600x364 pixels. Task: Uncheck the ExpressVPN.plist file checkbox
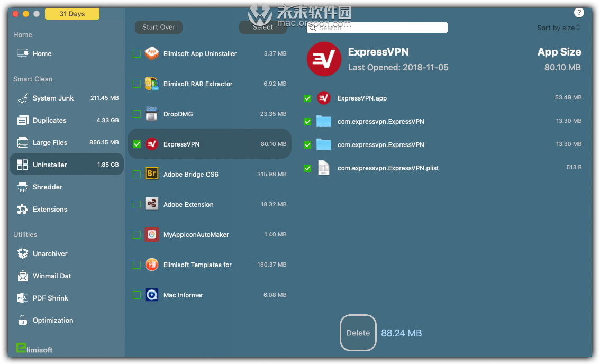pyautogui.click(x=307, y=168)
